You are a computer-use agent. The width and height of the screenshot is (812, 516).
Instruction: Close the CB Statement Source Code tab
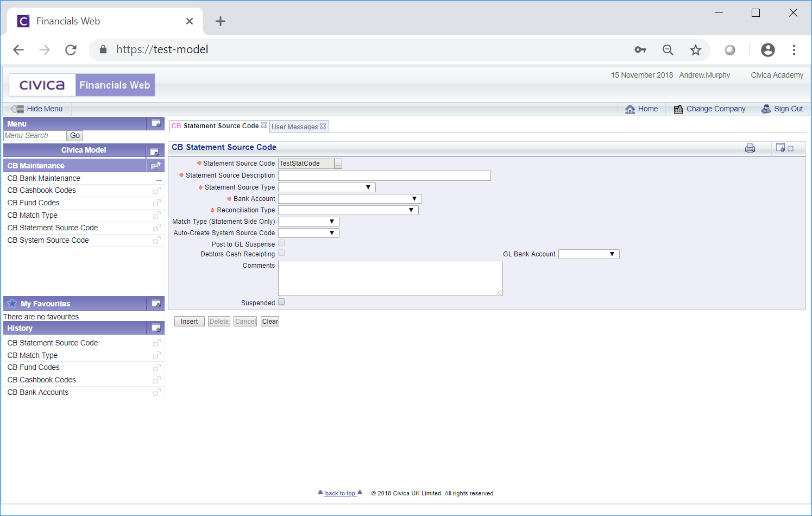pyautogui.click(x=264, y=125)
